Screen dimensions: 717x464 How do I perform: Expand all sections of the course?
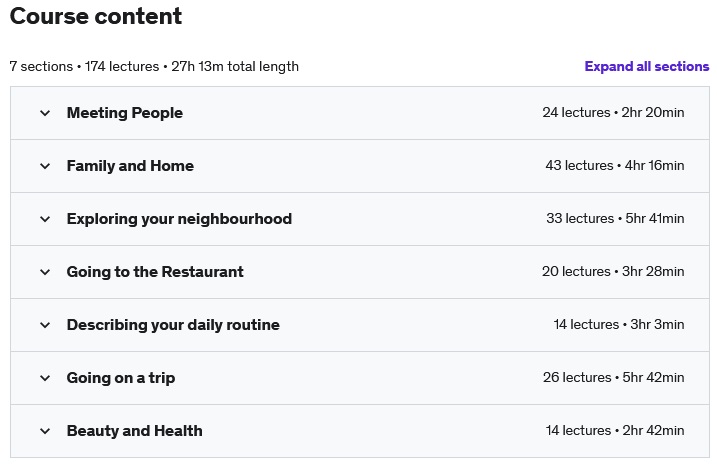(646, 67)
